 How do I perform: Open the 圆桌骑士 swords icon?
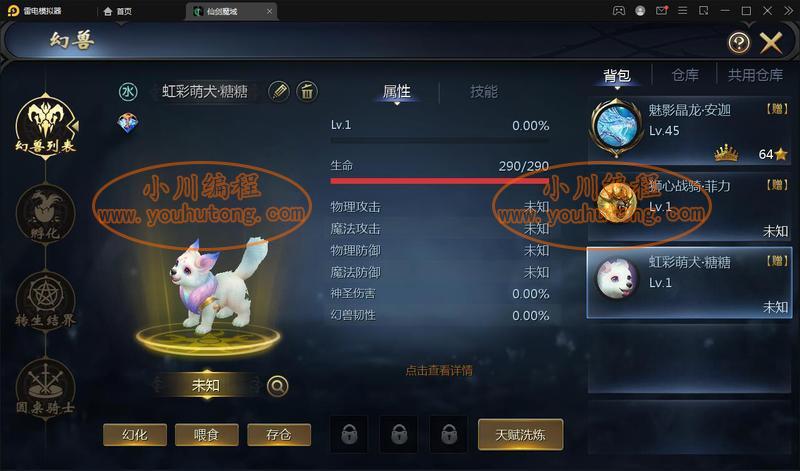[45, 388]
